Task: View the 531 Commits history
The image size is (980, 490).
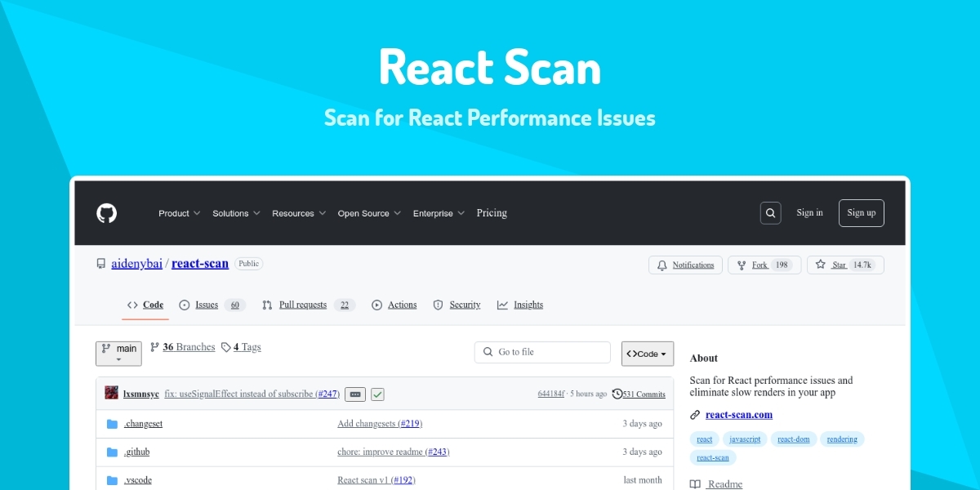Action: point(639,394)
